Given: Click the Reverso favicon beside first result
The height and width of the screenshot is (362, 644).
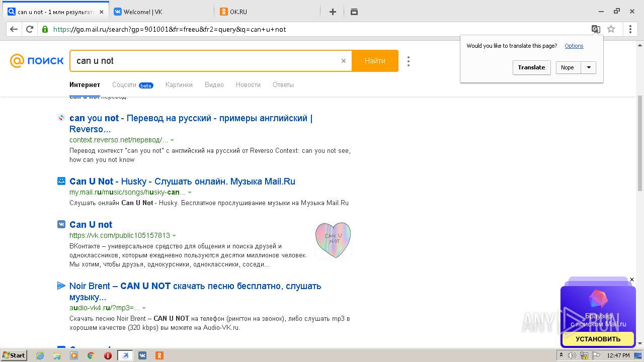Looking at the screenshot, I should [x=61, y=118].
